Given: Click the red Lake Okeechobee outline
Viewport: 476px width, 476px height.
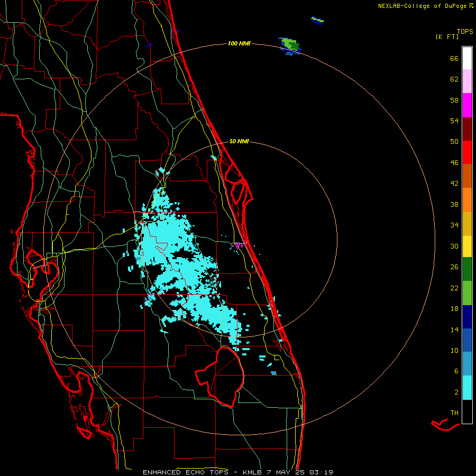Looking at the screenshot, I should click(x=220, y=377).
